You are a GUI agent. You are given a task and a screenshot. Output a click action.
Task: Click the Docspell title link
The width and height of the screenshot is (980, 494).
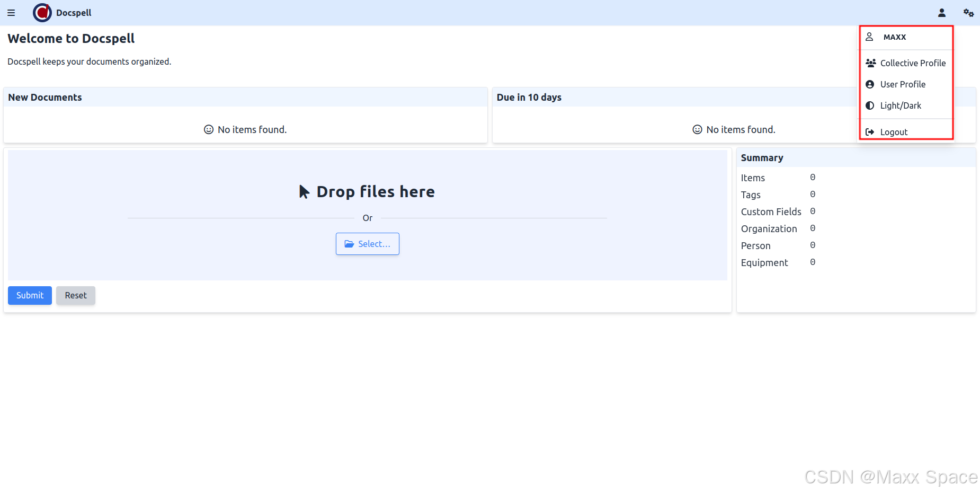click(x=74, y=13)
